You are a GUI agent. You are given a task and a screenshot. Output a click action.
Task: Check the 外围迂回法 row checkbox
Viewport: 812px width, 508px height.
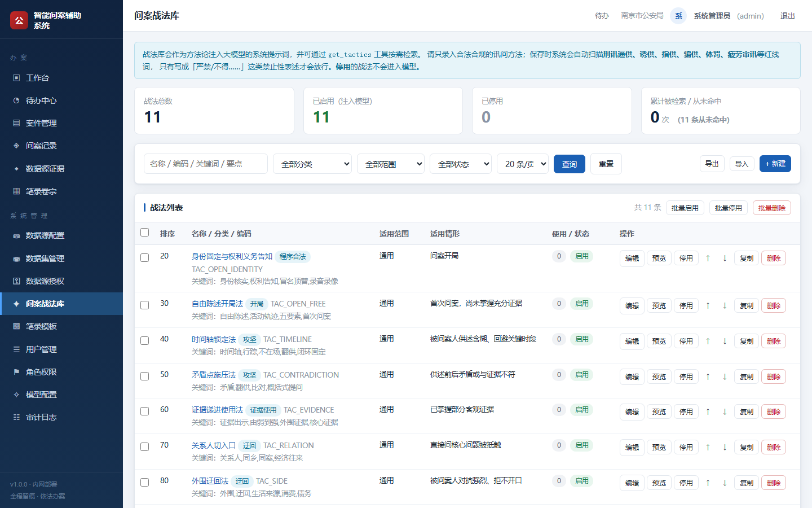click(144, 482)
